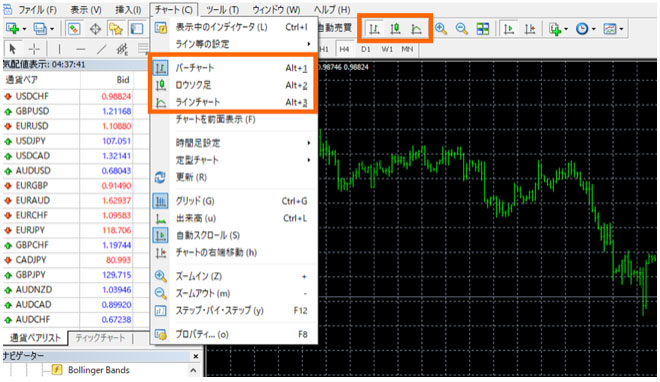
Task: Expand the new chart dropdown arrow
Action: 24,29
